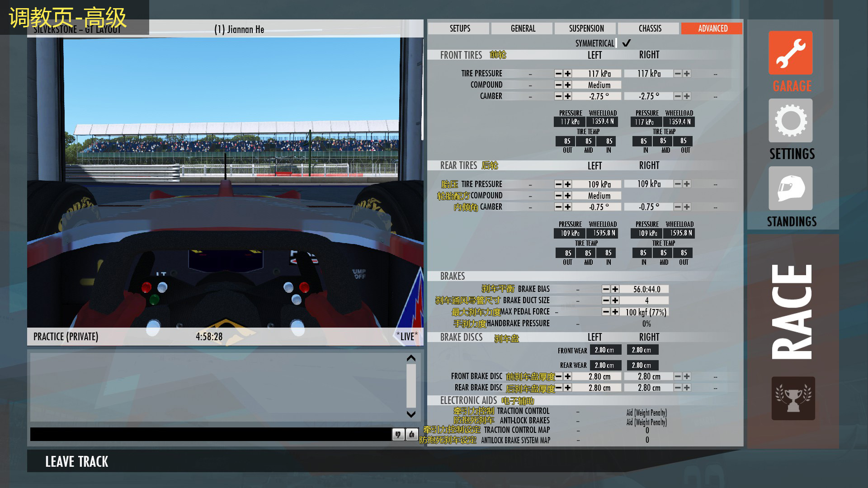Open Settings gear icon
The height and width of the screenshot is (488, 868).
tap(791, 121)
